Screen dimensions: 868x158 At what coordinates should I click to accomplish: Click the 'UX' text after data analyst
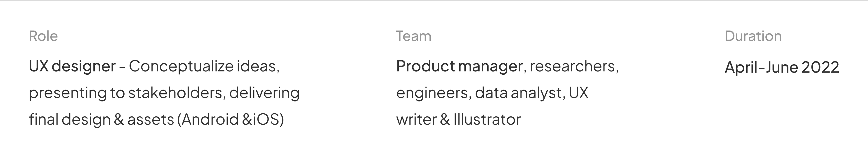point(579,93)
